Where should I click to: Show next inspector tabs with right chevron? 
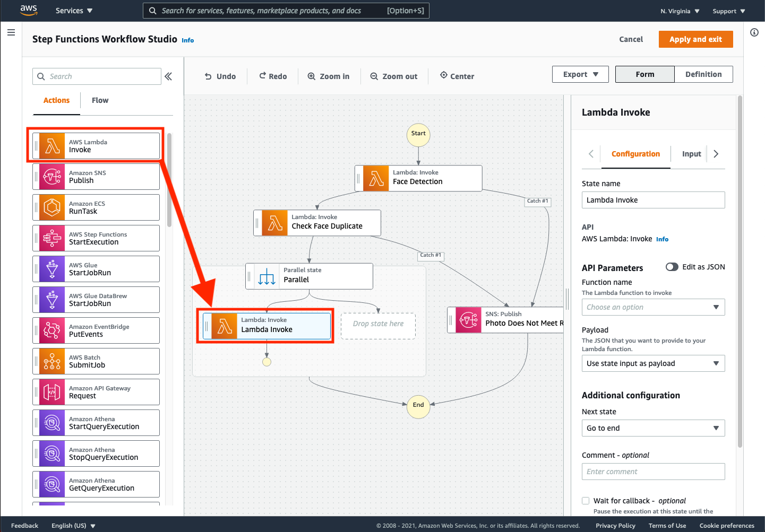click(716, 154)
